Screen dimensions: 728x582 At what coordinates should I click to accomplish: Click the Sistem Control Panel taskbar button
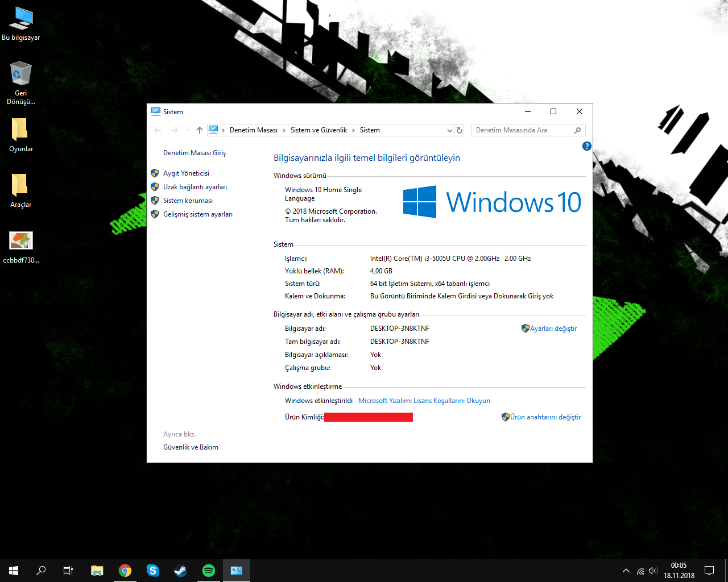pos(237,571)
